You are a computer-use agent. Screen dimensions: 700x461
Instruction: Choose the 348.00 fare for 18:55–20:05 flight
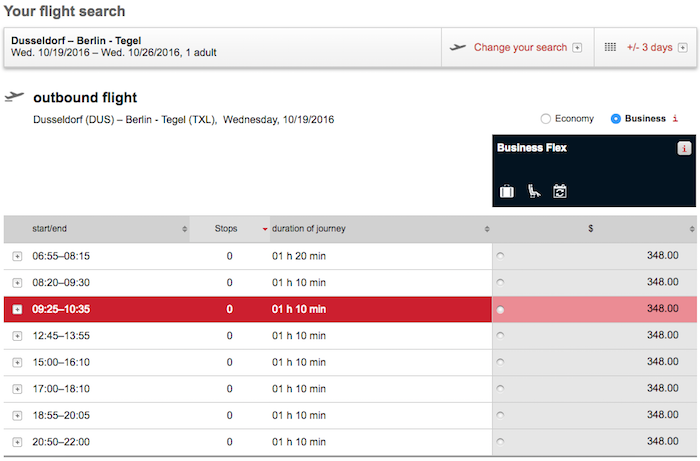pos(500,415)
